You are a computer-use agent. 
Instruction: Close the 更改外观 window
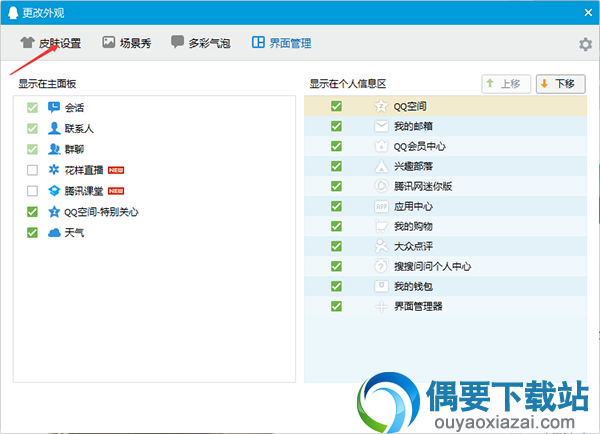pos(588,13)
